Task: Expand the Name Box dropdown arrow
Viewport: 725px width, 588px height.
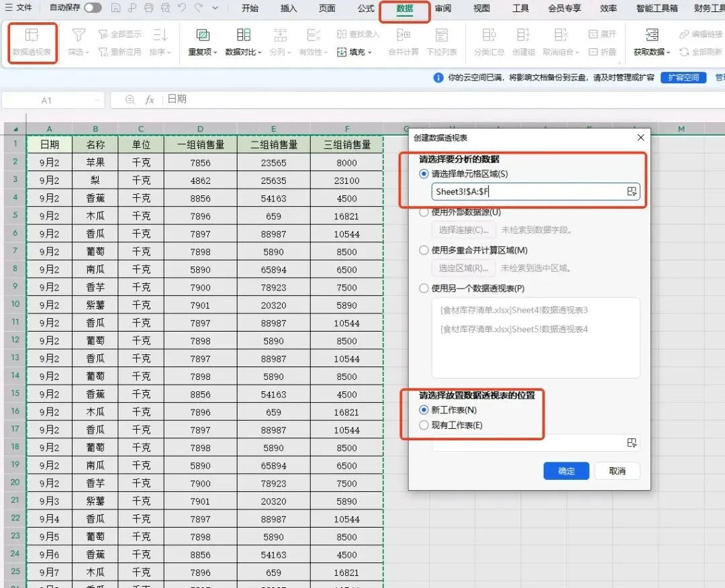Action: pos(97,100)
